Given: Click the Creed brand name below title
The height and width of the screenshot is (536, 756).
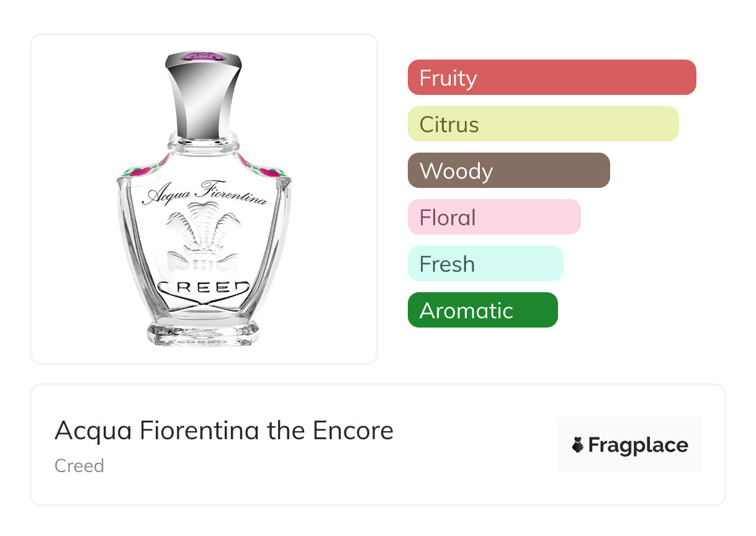Looking at the screenshot, I should (x=79, y=466).
